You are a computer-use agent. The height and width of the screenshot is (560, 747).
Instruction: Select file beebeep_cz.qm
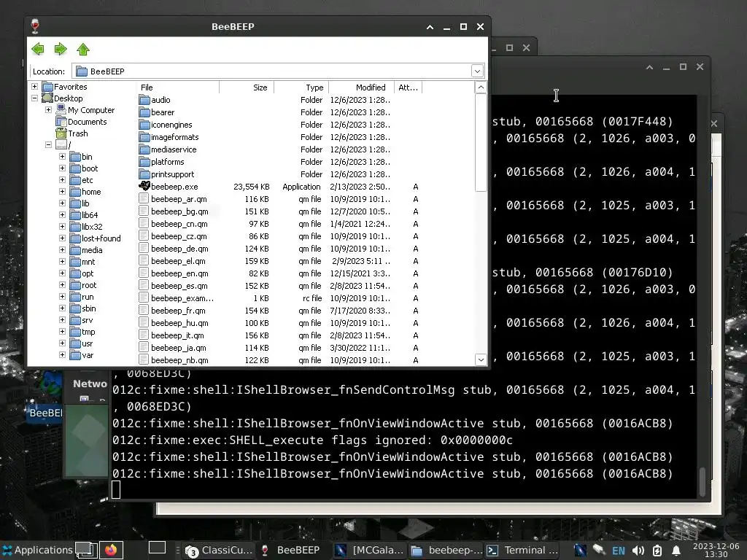[x=179, y=236]
